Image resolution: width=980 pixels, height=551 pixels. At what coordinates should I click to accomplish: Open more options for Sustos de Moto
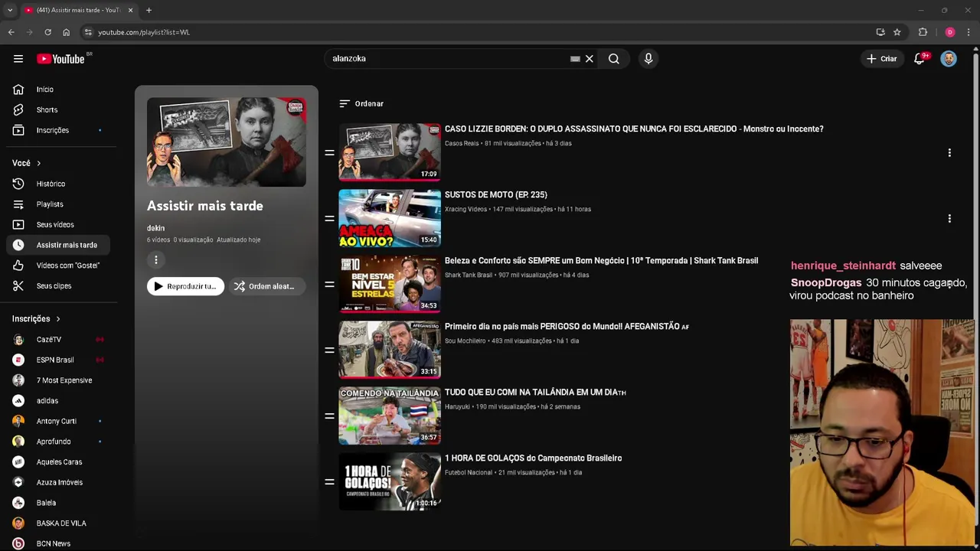949,219
